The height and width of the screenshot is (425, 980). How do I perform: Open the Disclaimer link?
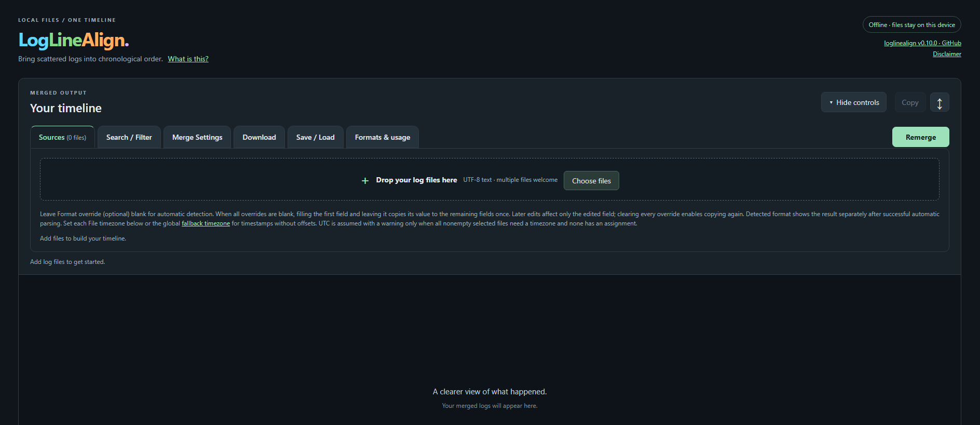click(x=947, y=54)
